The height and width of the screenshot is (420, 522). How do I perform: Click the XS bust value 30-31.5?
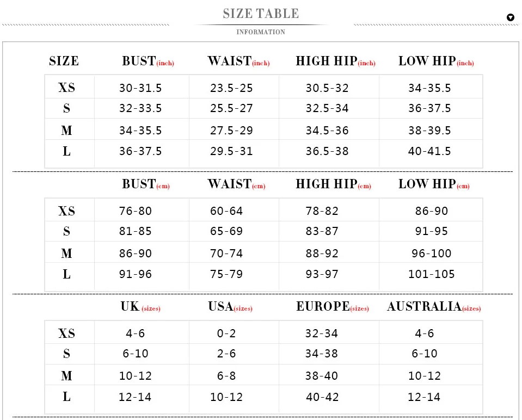point(140,88)
